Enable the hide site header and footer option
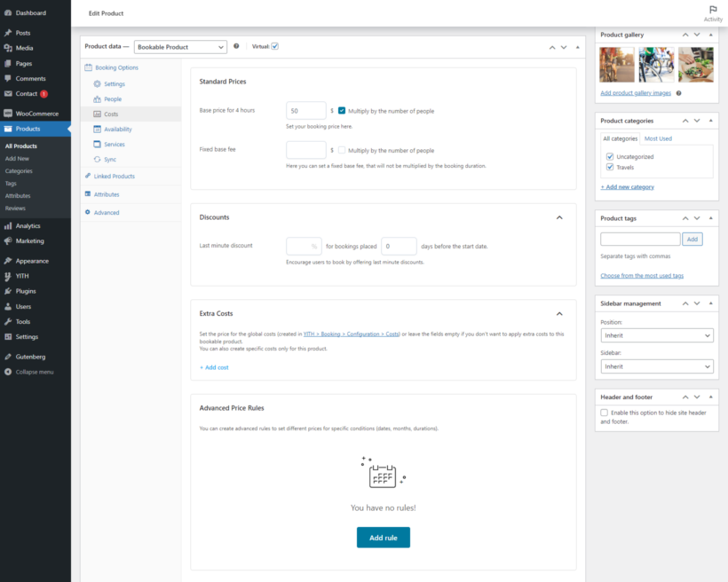 point(605,413)
